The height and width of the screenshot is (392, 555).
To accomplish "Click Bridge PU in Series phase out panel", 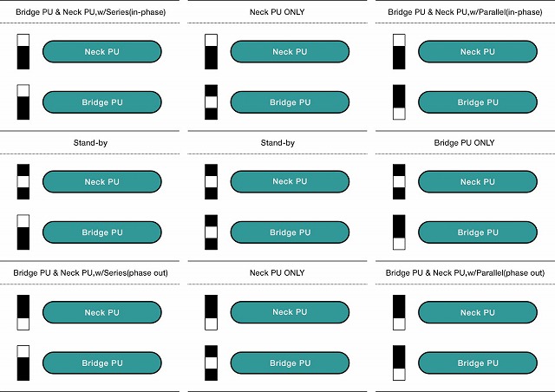I will click(102, 363).
